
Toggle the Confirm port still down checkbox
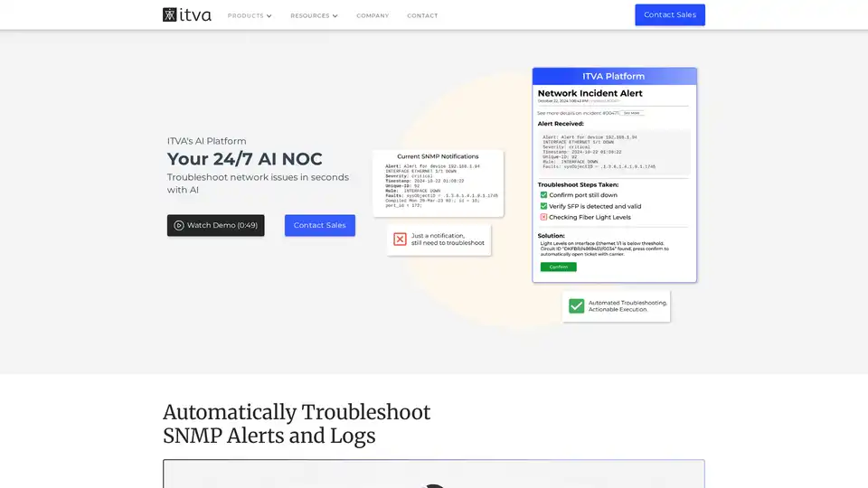pos(543,195)
